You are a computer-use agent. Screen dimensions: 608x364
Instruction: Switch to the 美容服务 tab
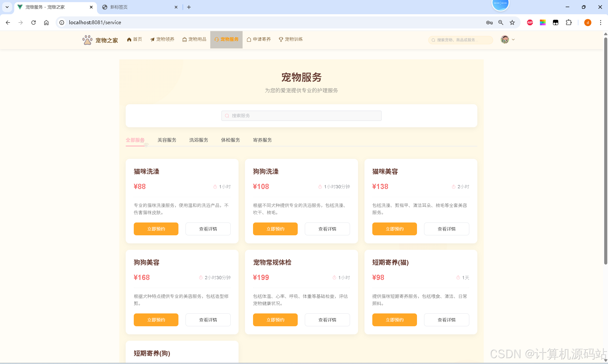point(167,140)
